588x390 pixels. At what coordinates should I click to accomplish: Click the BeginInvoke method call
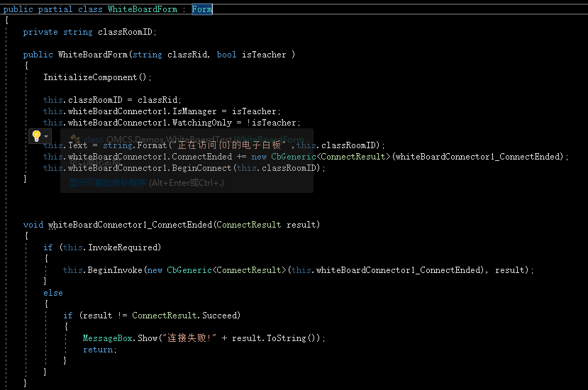pos(115,270)
